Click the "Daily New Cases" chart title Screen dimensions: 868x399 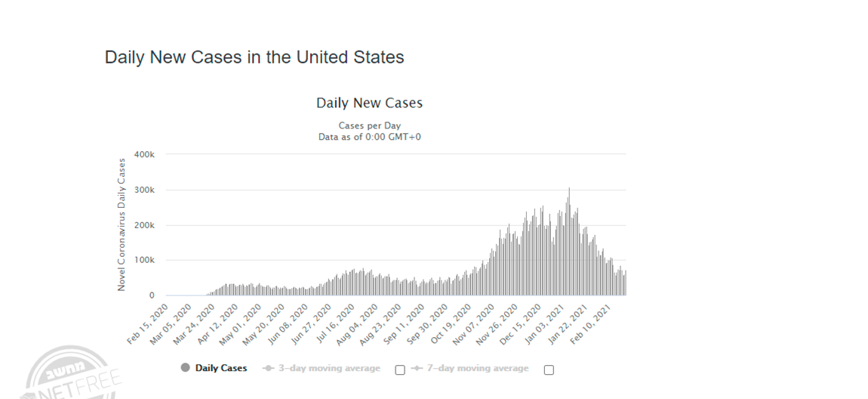pos(369,103)
